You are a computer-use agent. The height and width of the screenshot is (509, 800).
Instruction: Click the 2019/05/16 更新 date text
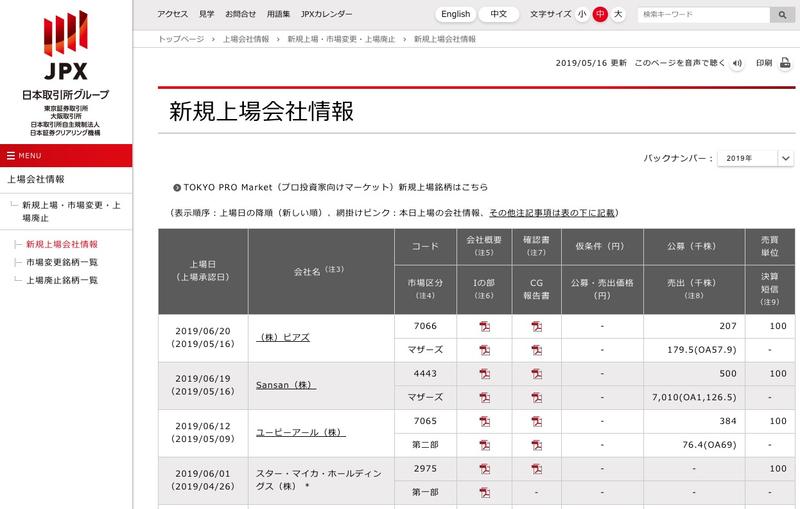coord(591,63)
